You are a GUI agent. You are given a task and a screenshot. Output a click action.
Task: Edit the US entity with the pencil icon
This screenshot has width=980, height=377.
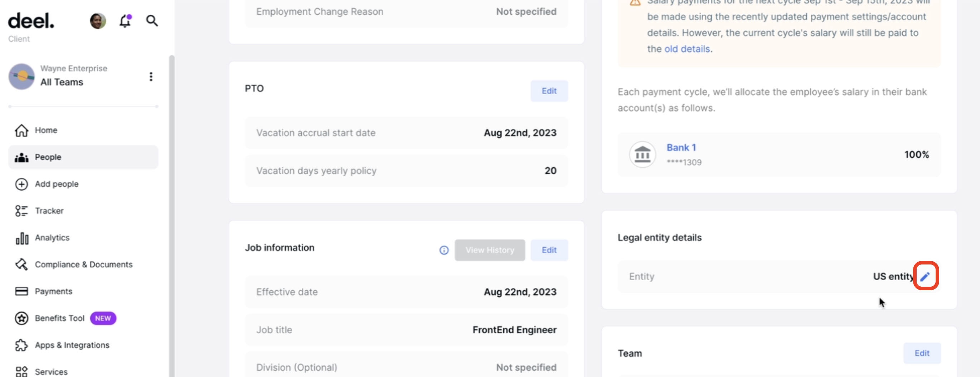pyautogui.click(x=926, y=276)
